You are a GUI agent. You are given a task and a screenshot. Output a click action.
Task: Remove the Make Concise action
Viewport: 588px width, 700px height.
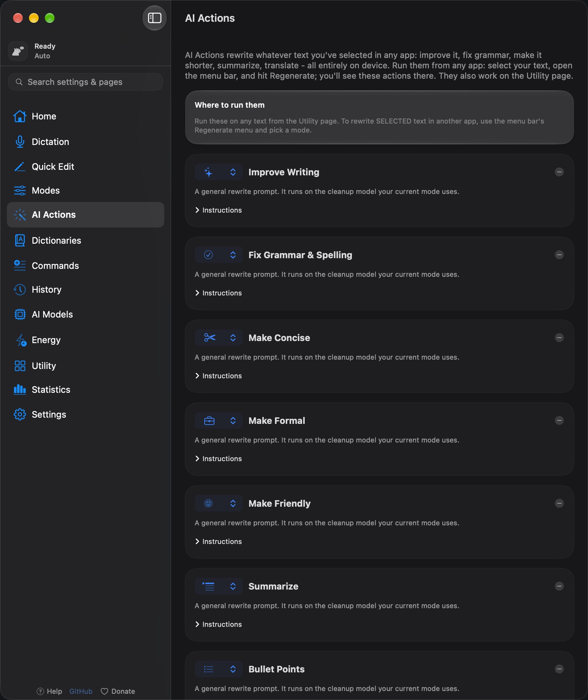pos(559,338)
